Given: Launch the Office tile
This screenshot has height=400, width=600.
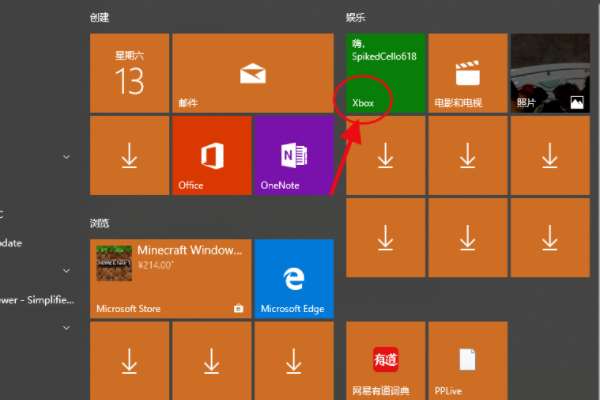Looking at the screenshot, I should [212, 155].
